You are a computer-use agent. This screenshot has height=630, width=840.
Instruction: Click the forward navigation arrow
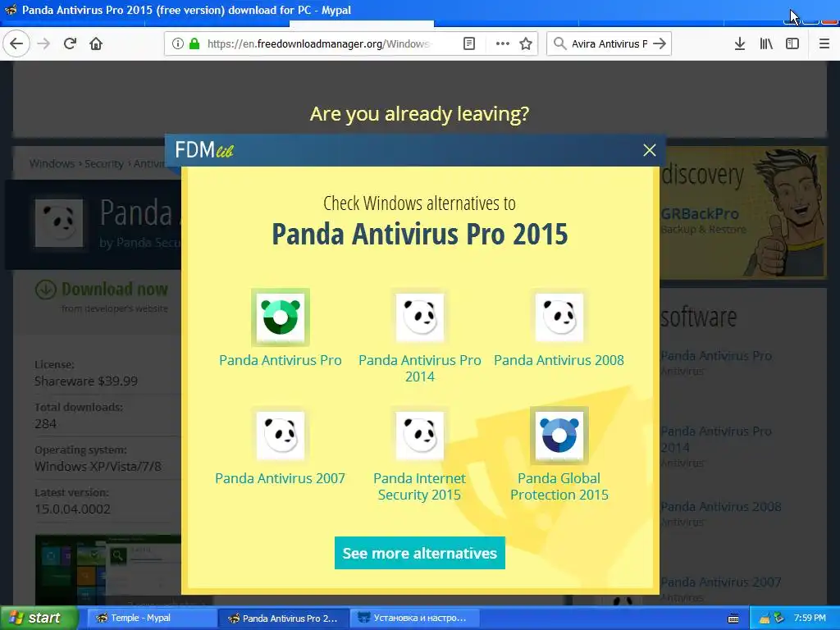[x=44, y=43]
